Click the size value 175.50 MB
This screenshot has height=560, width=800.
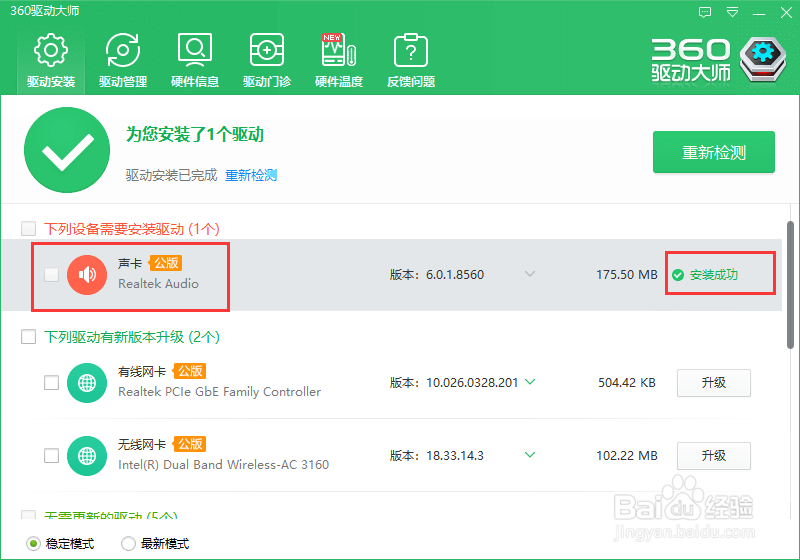tap(627, 275)
